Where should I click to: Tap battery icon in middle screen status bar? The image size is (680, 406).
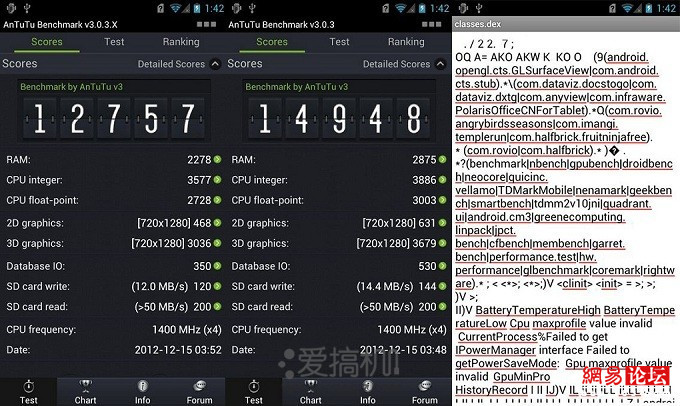point(422,8)
